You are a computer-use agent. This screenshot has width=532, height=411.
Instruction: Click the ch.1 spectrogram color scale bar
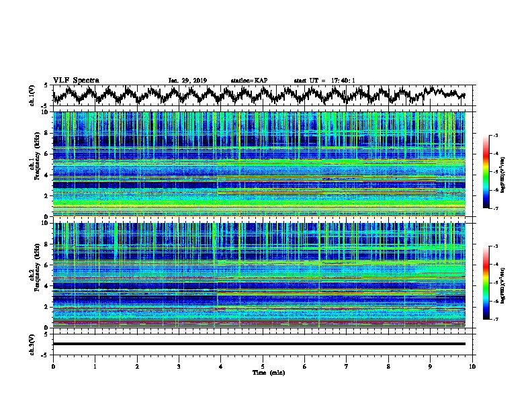[486, 172]
